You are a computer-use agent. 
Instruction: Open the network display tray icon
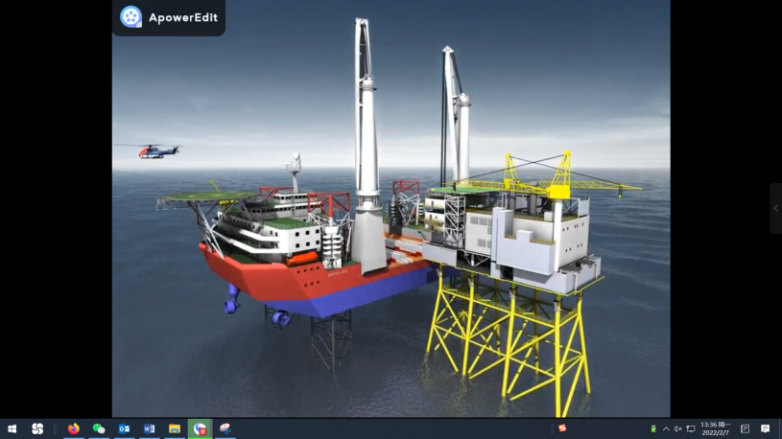coord(691,429)
